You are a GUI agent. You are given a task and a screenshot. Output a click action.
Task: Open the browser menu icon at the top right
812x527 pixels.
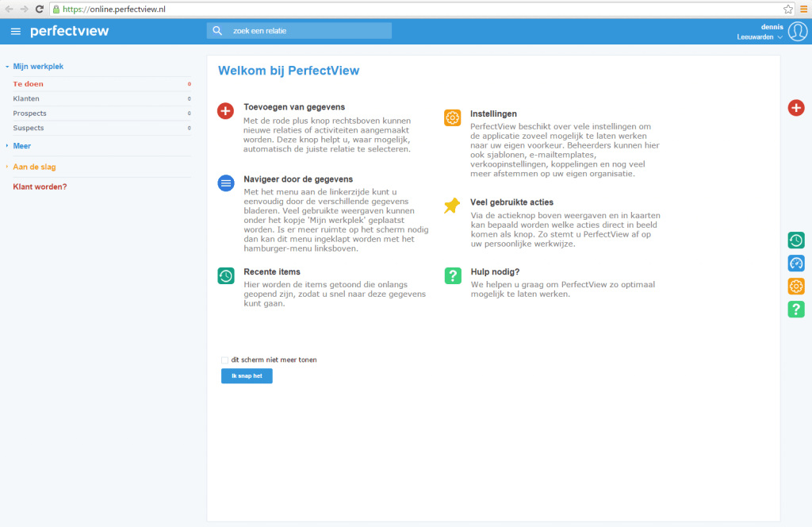pos(804,10)
